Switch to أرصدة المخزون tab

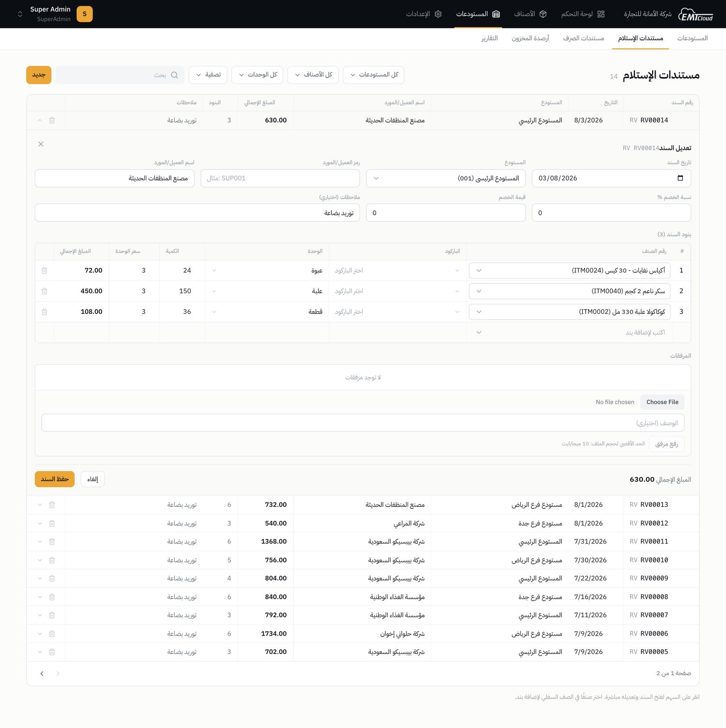tap(530, 38)
